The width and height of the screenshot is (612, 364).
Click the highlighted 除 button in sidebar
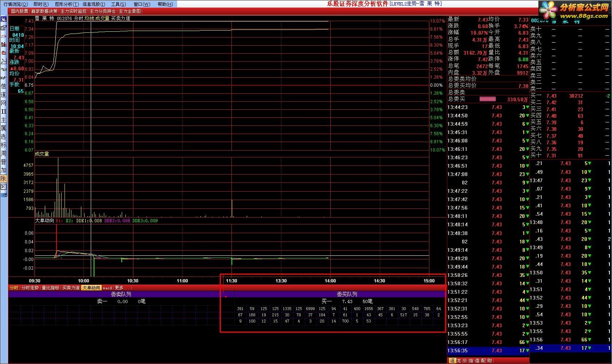point(3,179)
